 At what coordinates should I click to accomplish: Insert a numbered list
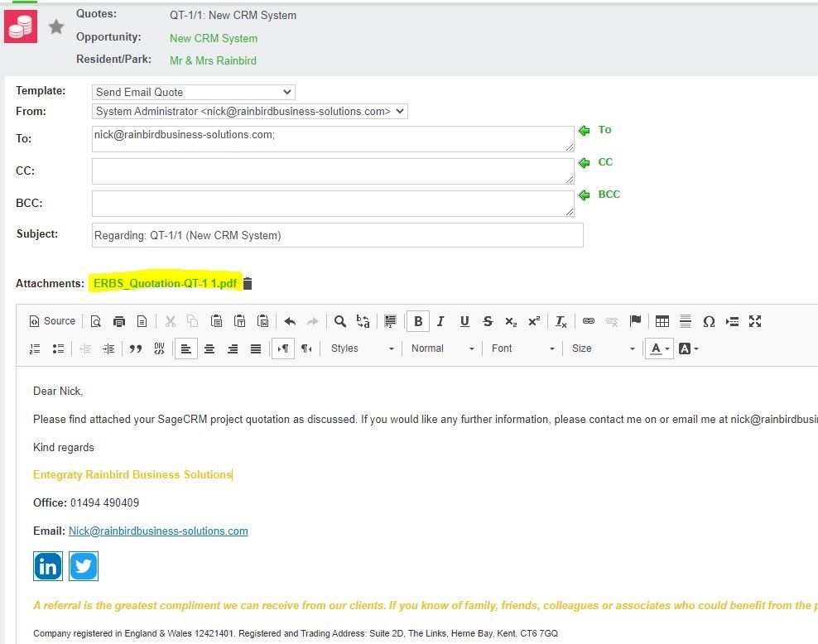[35, 348]
